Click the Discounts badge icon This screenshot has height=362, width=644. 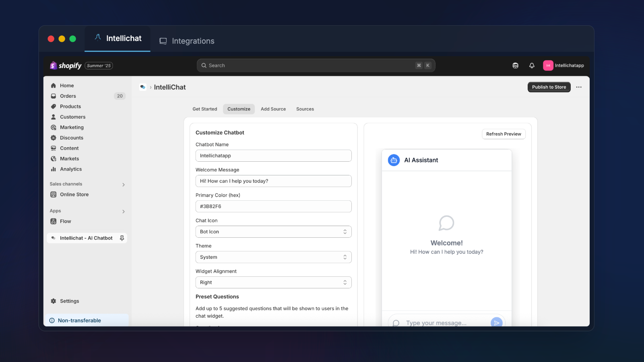[53, 138]
